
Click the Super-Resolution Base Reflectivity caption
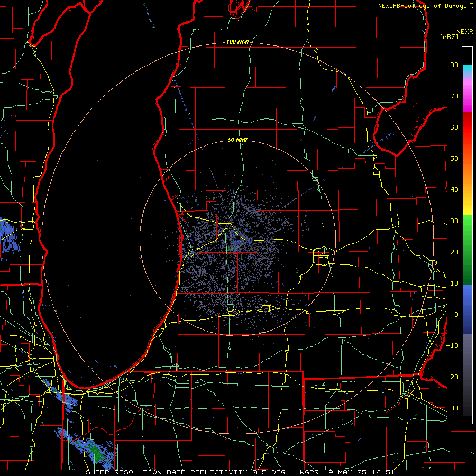pos(240,472)
